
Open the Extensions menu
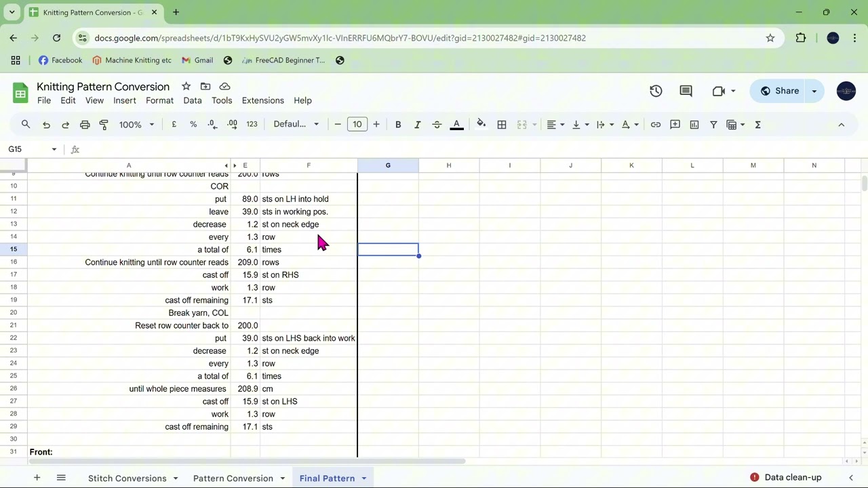click(263, 100)
